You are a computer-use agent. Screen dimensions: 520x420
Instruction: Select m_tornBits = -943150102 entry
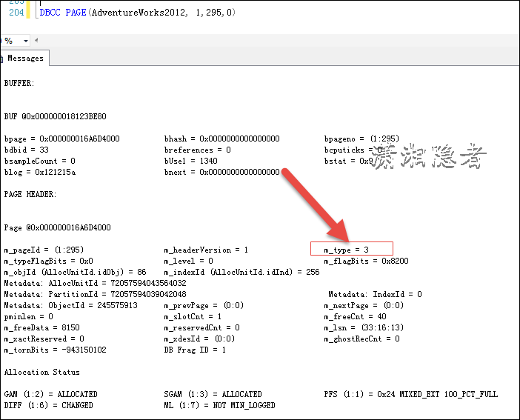tap(55, 350)
